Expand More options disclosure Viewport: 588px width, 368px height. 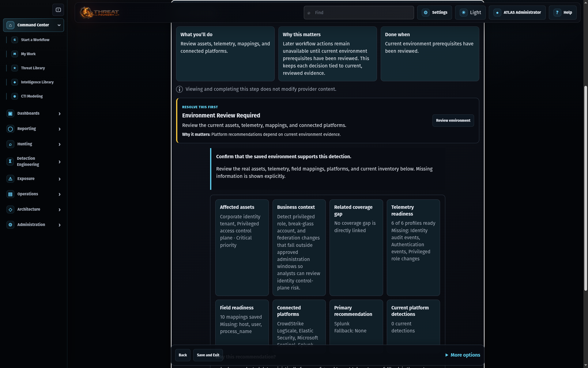463,355
